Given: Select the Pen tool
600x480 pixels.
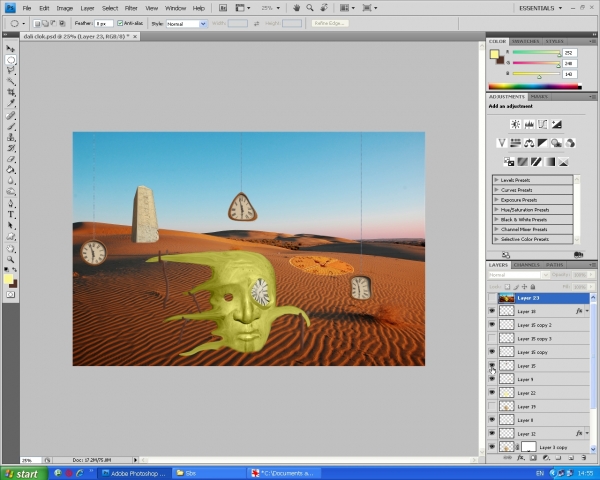Looking at the screenshot, I should (x=10, y=204).
